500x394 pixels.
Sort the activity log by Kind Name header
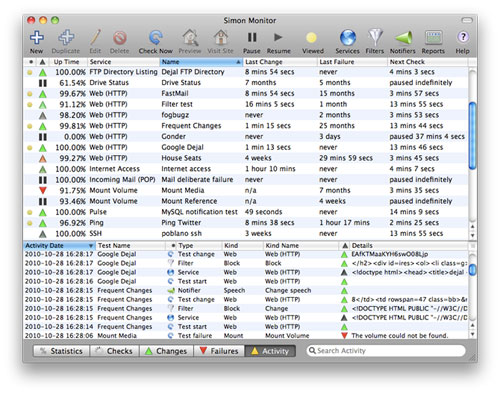point(301,246)
